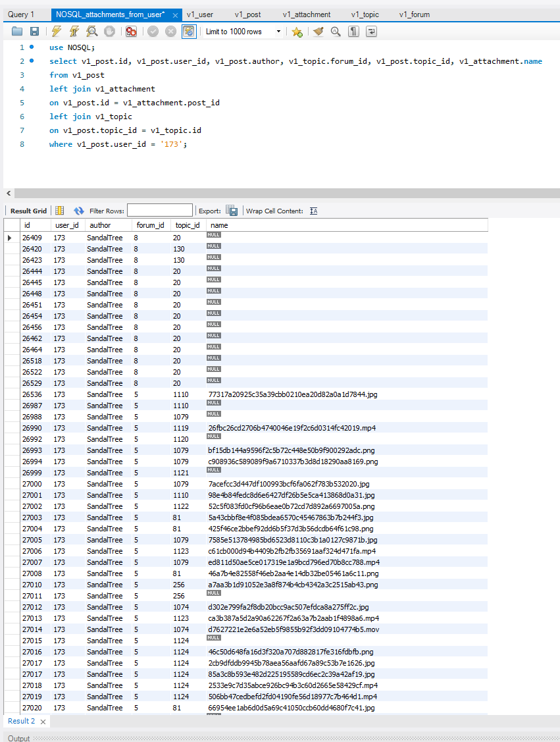Open the find magnifier icon in editor toolbar
Screen dimensions: 560x742
pos(336,32)
